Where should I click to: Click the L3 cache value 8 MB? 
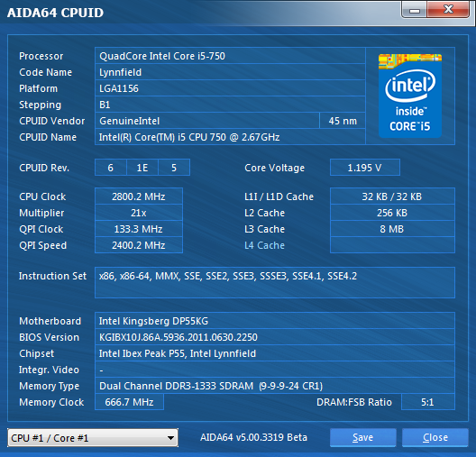(392, 229)
